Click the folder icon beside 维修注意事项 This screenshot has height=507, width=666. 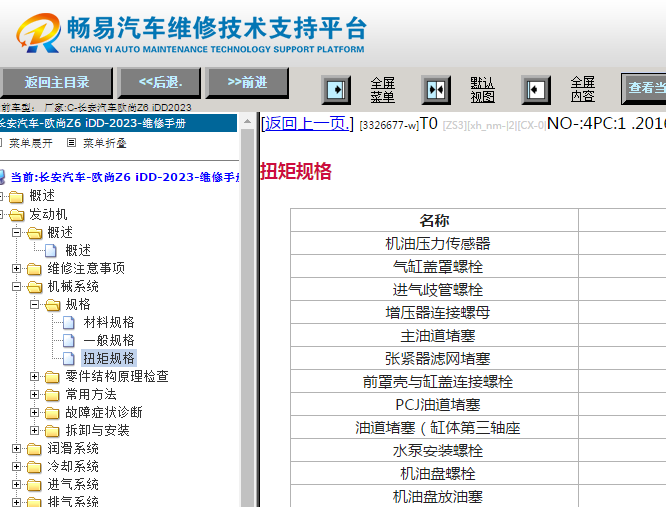coord(34,269)
